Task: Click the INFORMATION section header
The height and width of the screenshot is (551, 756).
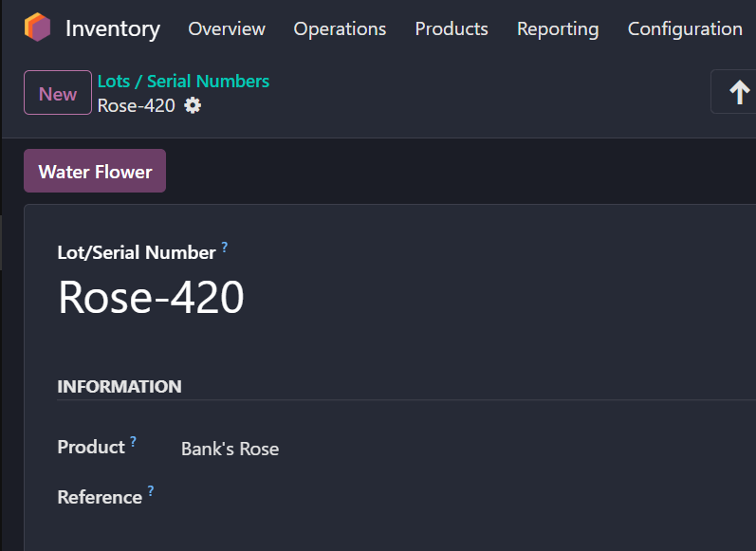Action: point(120,387)
